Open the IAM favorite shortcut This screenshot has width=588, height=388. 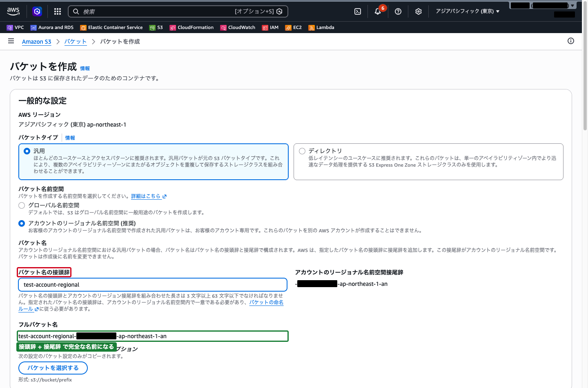coord(270,27)
